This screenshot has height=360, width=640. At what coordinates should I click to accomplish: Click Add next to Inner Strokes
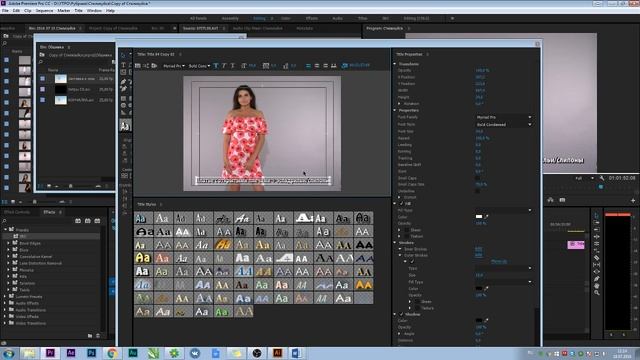click(x=478, y=249)
